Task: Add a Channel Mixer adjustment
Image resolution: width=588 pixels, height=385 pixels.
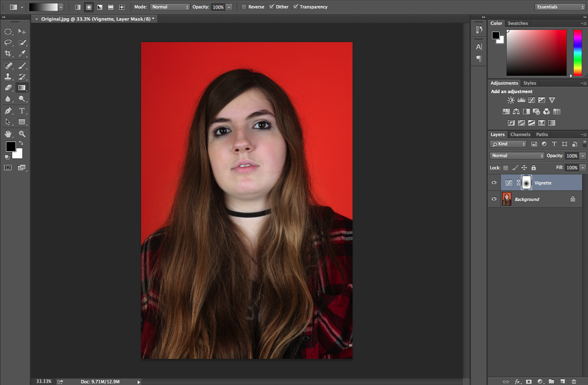Action: coord(546,112)
